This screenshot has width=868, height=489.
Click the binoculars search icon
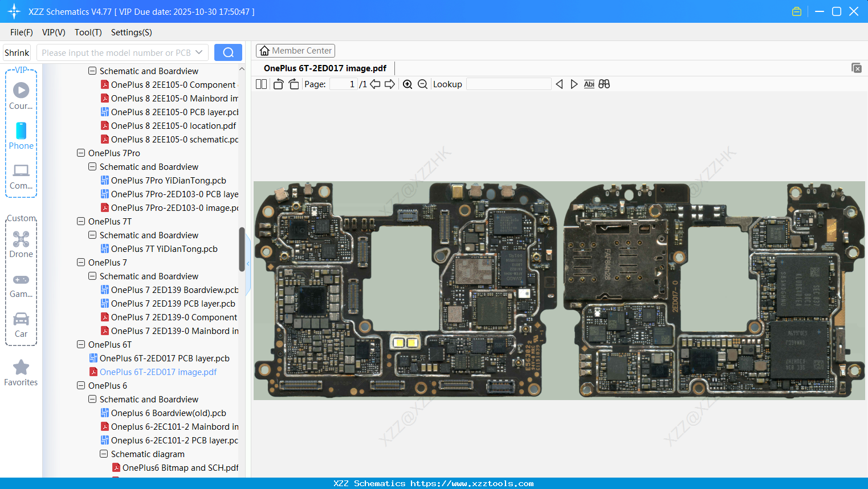coord(604,84)
